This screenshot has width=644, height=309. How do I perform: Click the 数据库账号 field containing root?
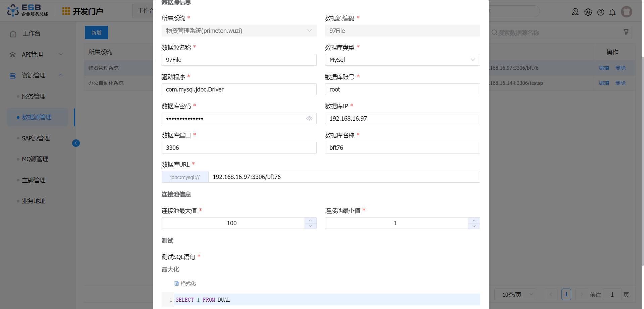[402, 89]
